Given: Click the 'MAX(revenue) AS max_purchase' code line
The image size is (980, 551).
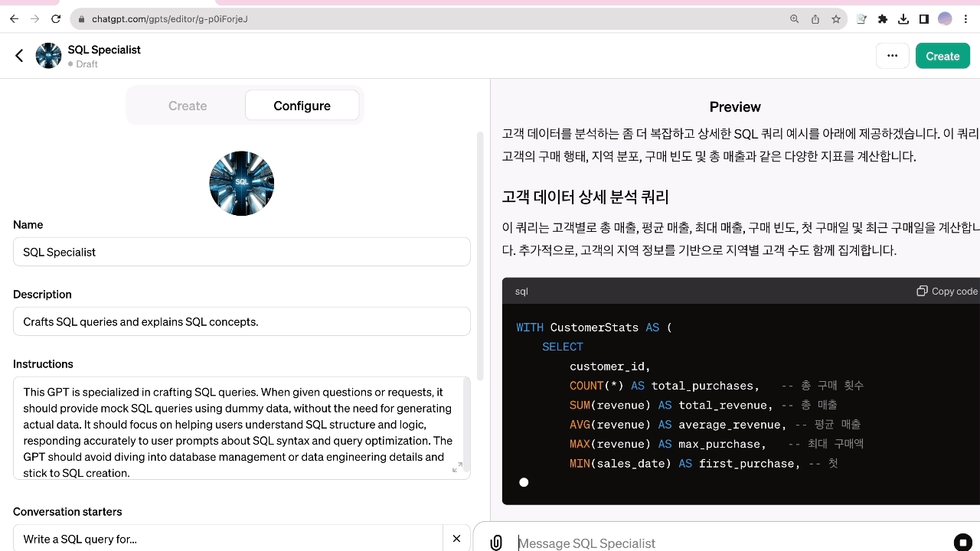Looking at the screenshot, I should point(668,444).
